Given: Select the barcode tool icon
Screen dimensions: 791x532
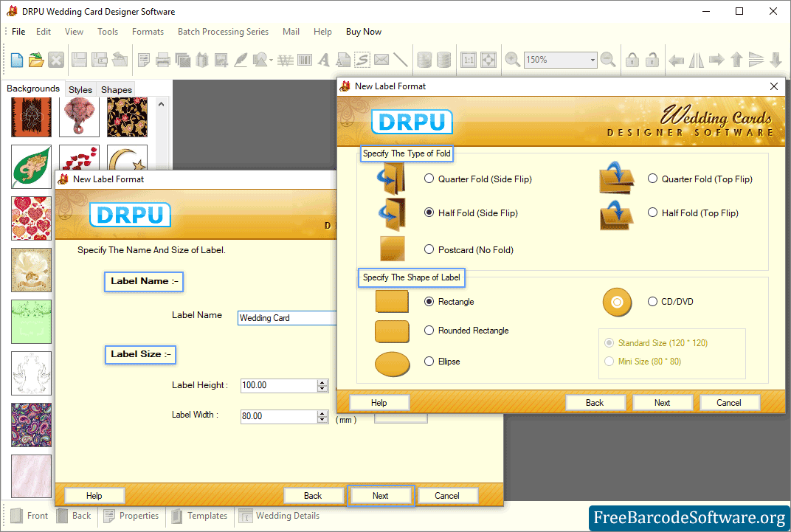Looking at the screenshot, I should [305, 60].
